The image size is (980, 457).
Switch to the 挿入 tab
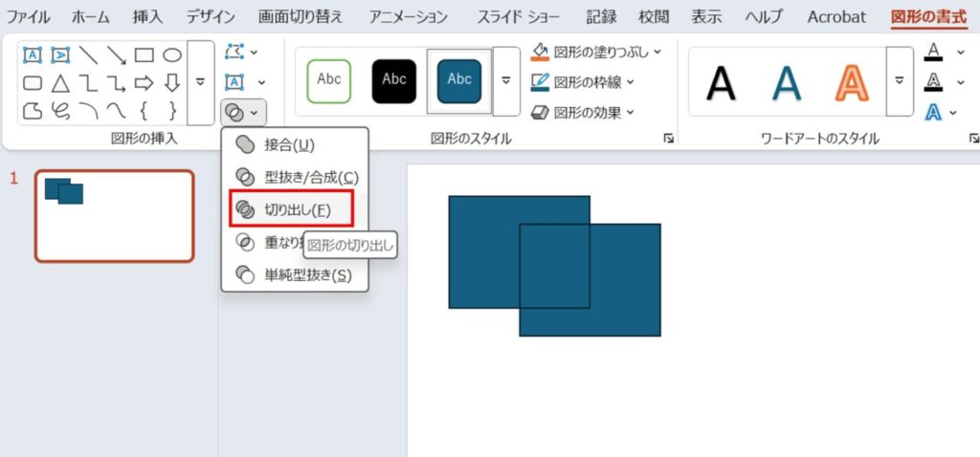(x=147, y=17)
